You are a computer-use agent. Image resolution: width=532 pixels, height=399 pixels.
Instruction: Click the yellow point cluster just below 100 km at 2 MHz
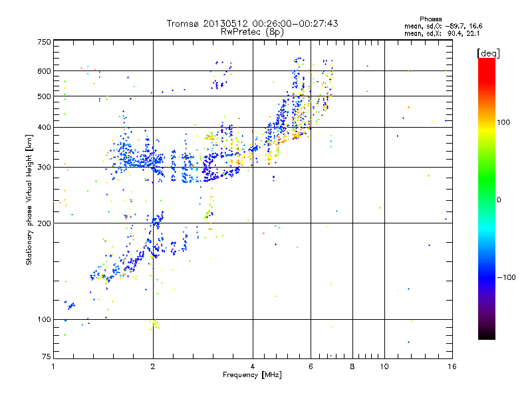154,325
